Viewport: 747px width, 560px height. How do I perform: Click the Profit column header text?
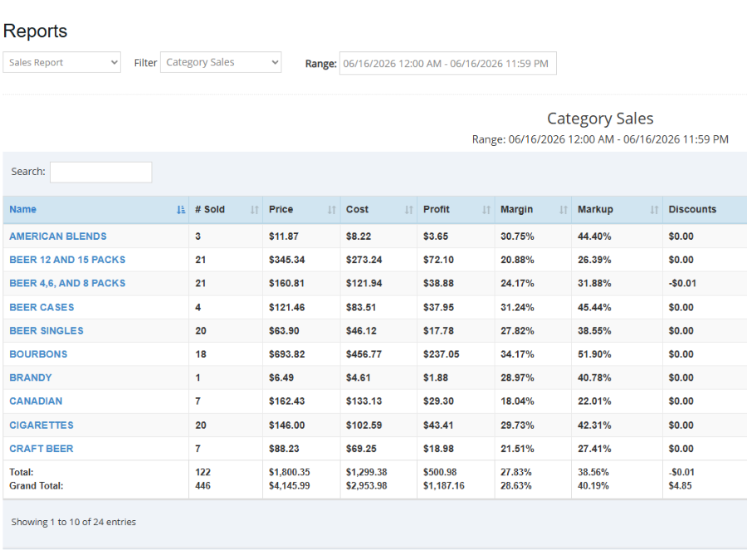[437, 209]
